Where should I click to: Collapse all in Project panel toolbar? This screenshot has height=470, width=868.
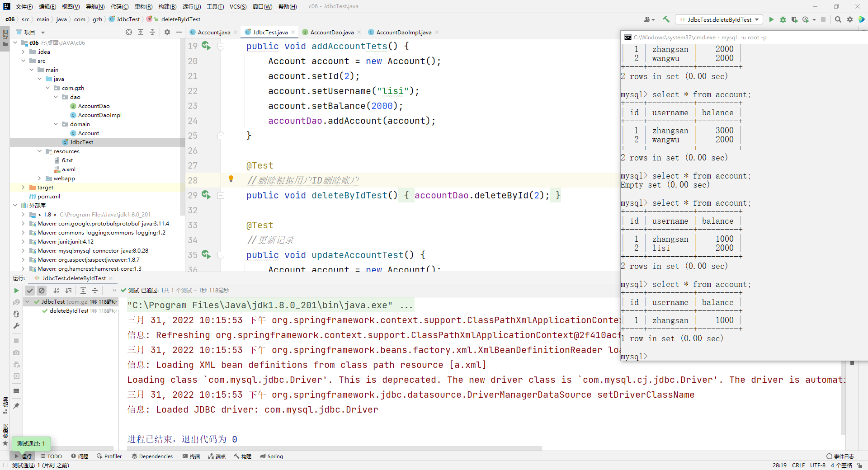(x=152, y=32)
